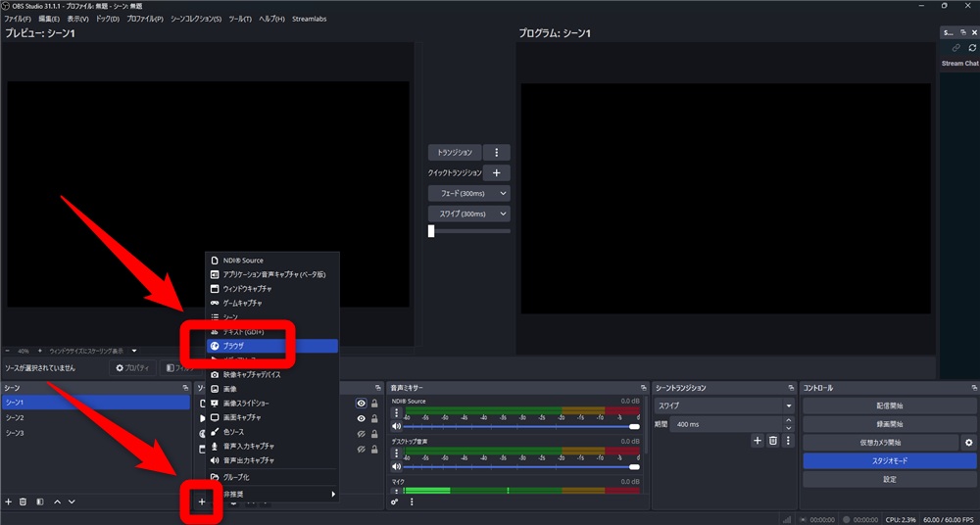Open the スワイプ scene transition combo box

[x=724, y=406]
